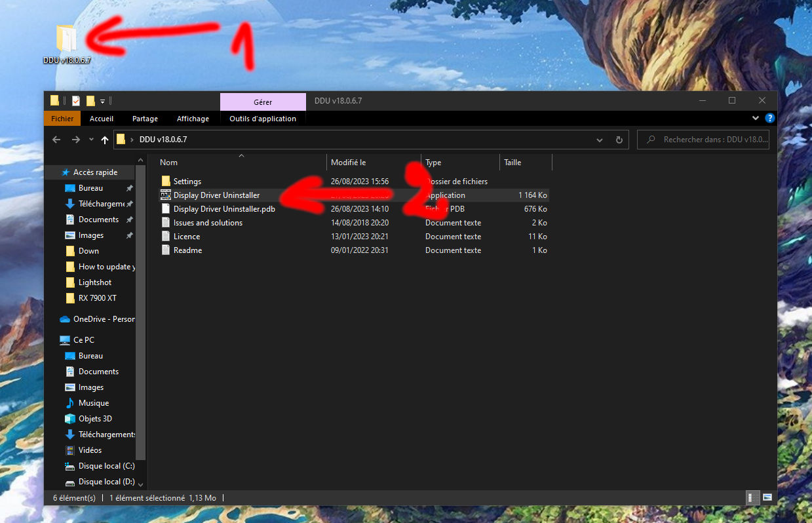Select the DDU v18.0.6.7 desktop folder icon
The height and width of the screenshot is (523, 812).
(x=67, y=38)
